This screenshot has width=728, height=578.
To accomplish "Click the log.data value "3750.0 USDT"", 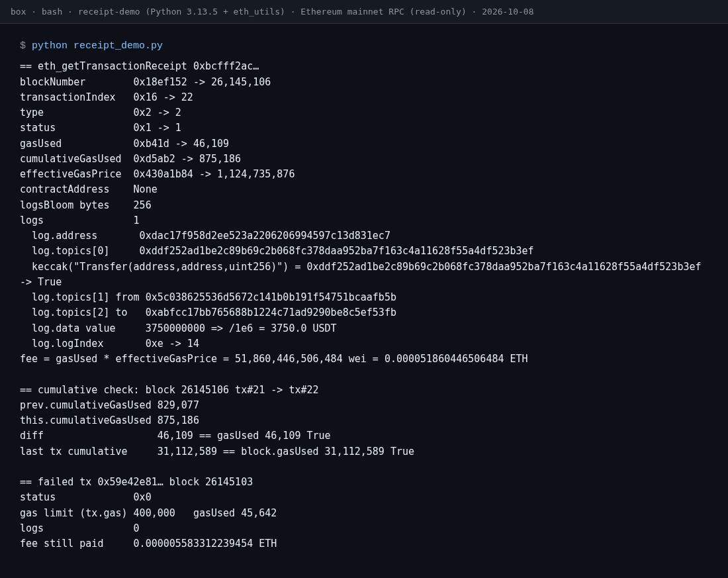I will 304,328.
